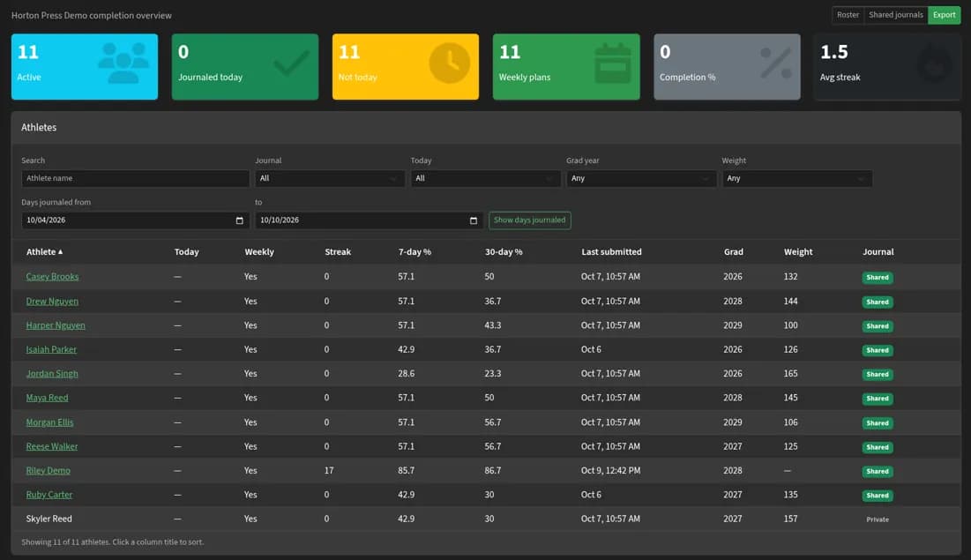Screen dimensions: 971x560
Task: Click Jordan Singh's 28.6 seven-day value
Action: (x=407, y=374)
